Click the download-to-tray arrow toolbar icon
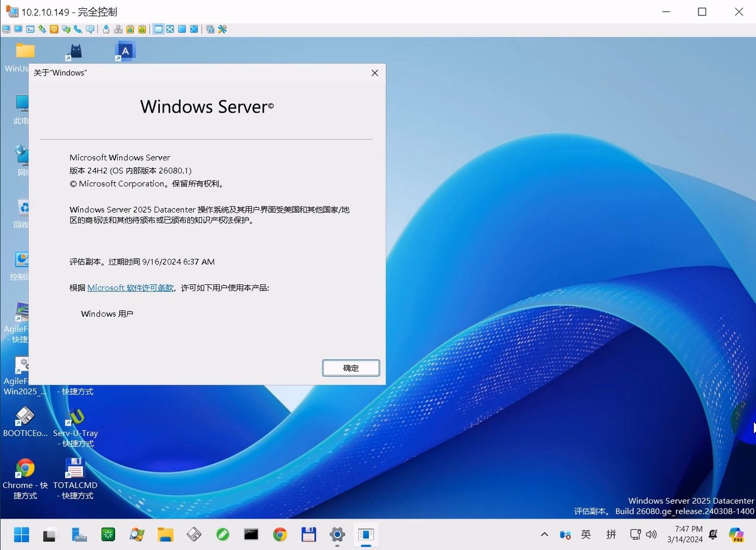The width and height of the screenshot is (756, 550). coord(106,29)
